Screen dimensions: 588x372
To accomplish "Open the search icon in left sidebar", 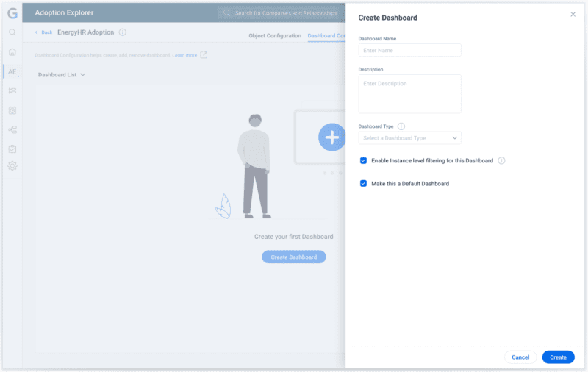I will [12, 32].
